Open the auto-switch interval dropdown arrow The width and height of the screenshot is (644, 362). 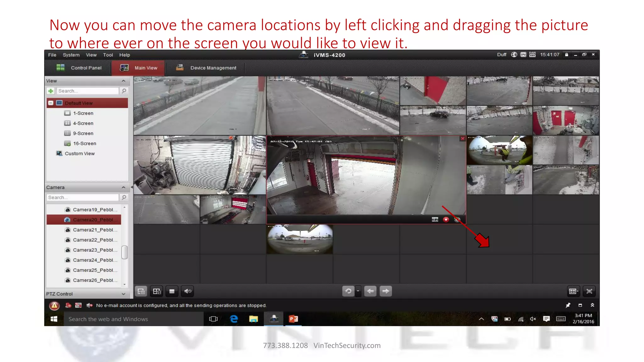point(358,291)
